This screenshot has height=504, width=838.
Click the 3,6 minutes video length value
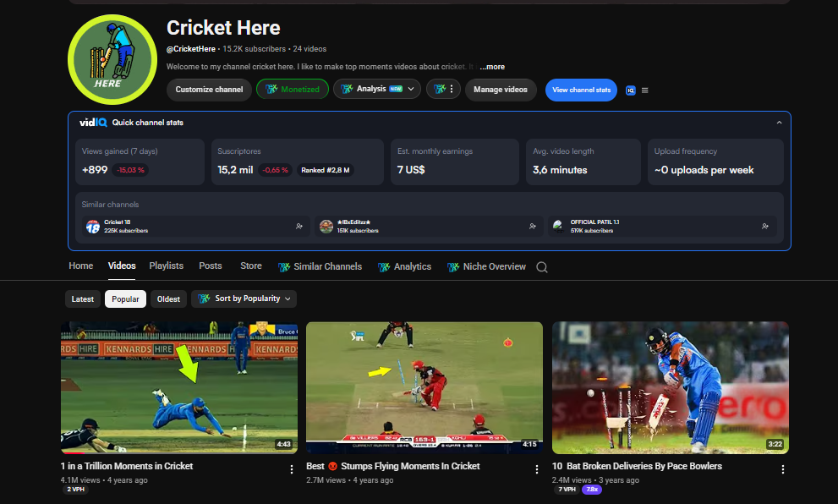(x=560, y=169)
